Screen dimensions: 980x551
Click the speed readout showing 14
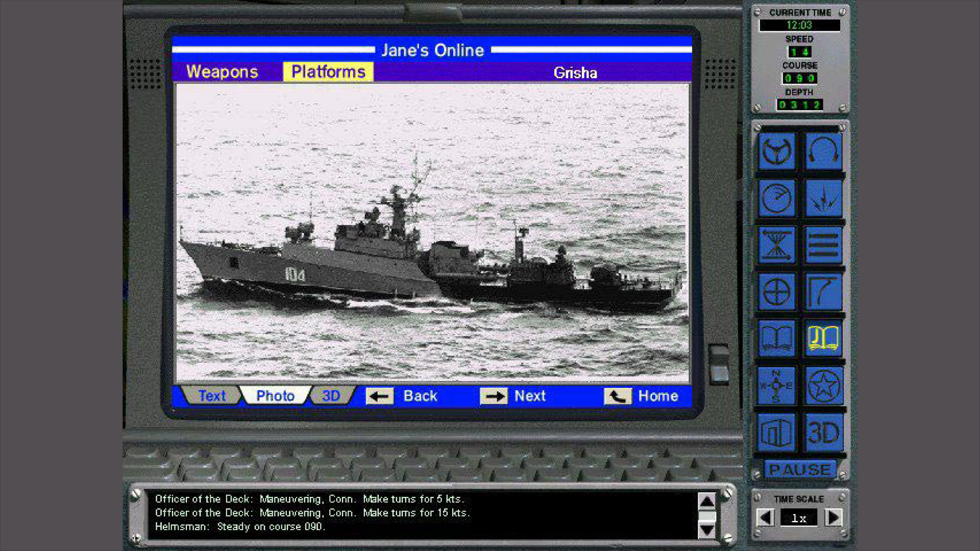(799, 52)
